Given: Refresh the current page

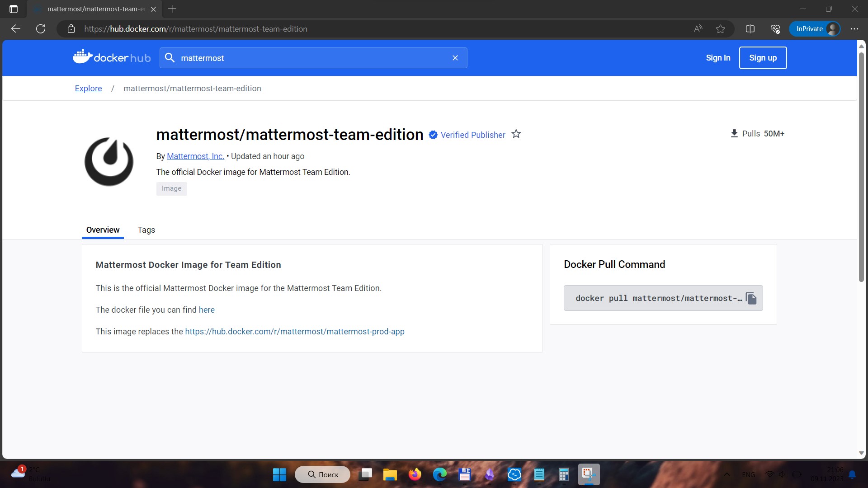Looking at the screenshot, I should point(41,29).
